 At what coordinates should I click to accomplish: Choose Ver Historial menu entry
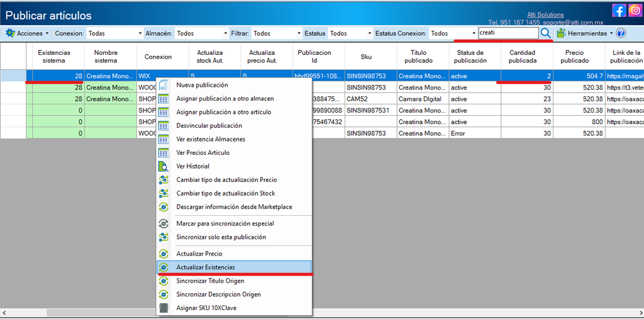click(x=234, y=167)
